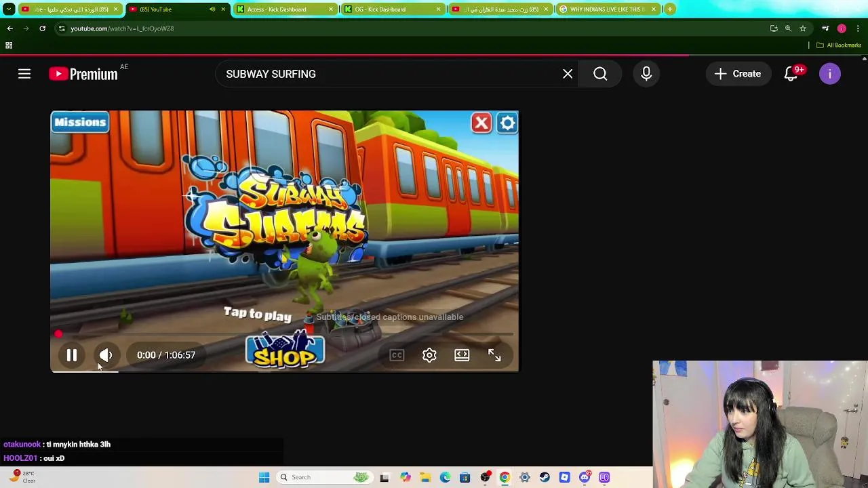The image size is (868, 488).
Task: Click the red video progress scrubber
Action: point(58,334)
